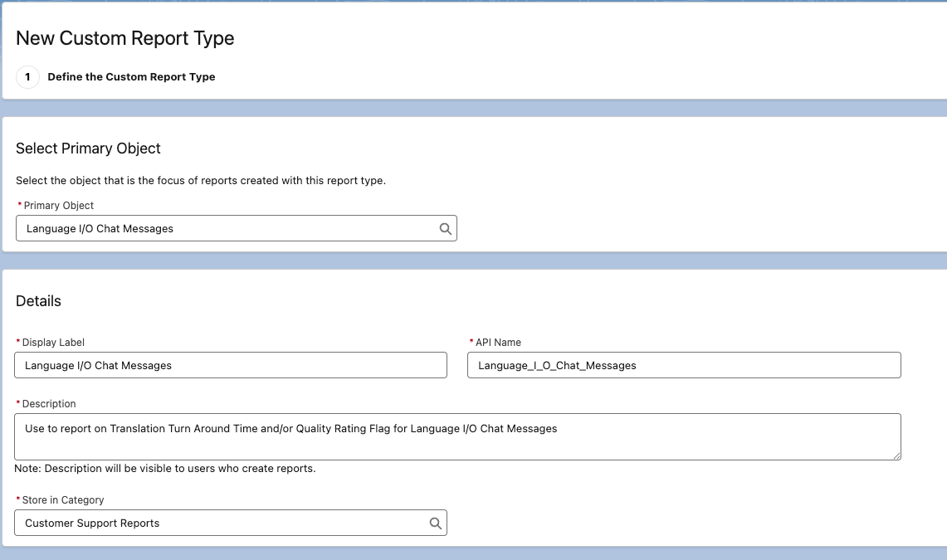
Task: Click the 'Select Primary Object' section heading
Action: click(88, 149)
